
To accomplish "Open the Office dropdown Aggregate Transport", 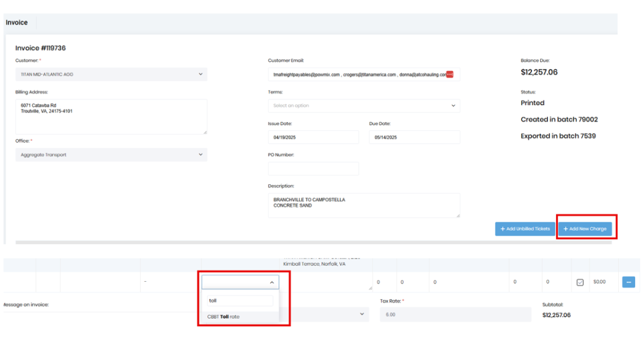I will tap(111, 155).
